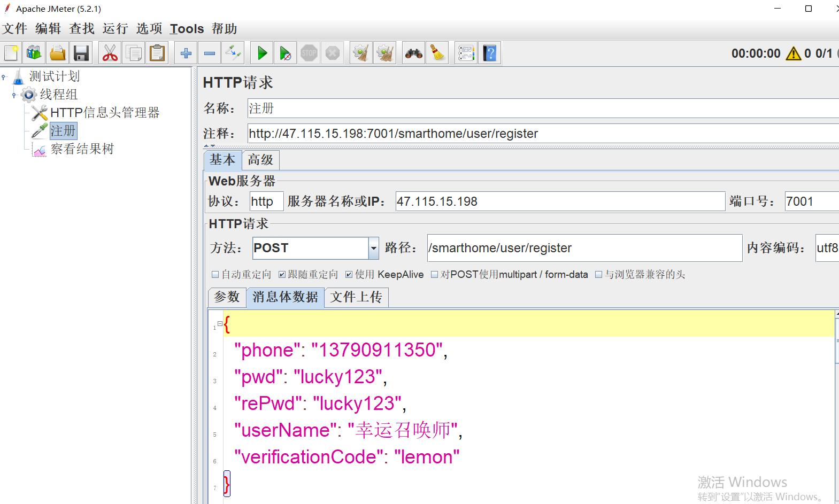The image size is (839, 504).
Task: Click the Clear All results icon
Action: 385,53
